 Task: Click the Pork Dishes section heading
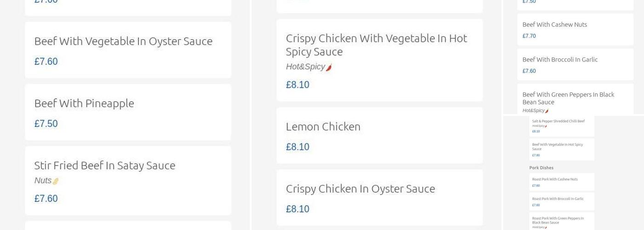pyautogui.click(x=541, y=168)
